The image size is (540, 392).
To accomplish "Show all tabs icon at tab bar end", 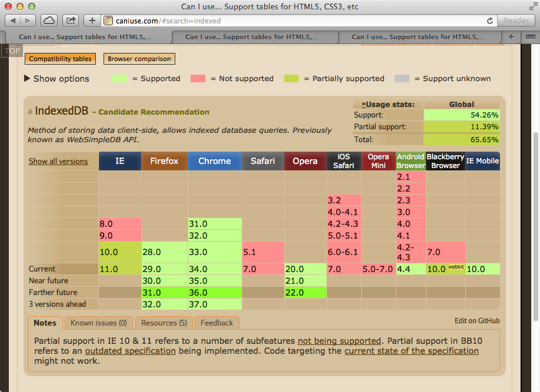I will 531,37.
